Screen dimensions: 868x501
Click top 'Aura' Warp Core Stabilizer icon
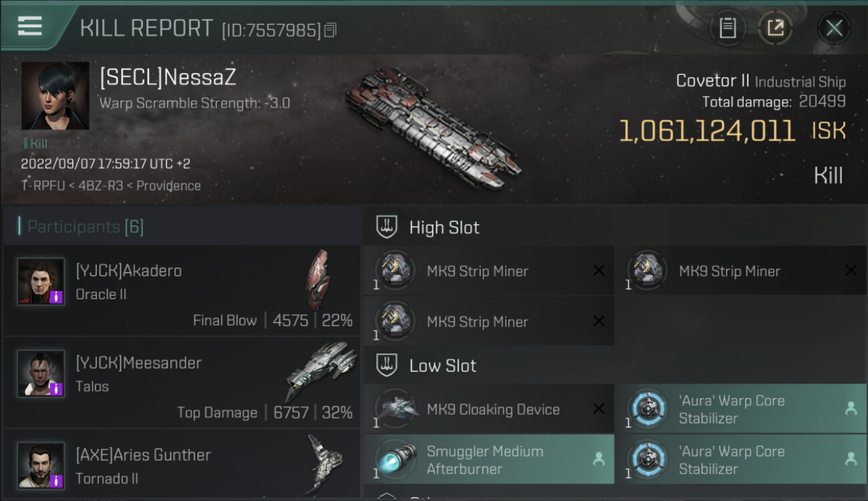pos(648,409)
